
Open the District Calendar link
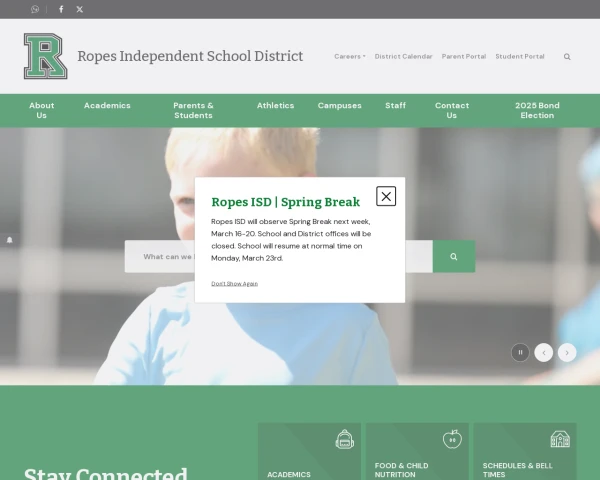(403, 56)
